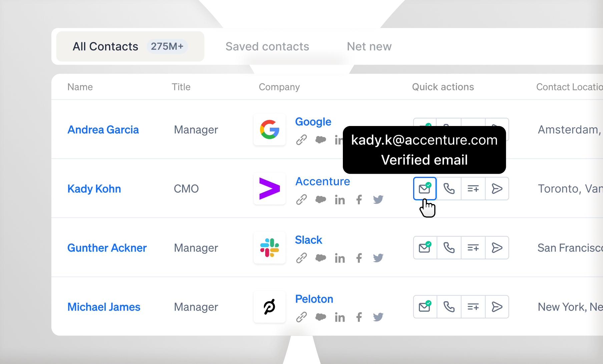Image resolution: width=603 pixels, height=364 pixels.
Task: Click the Slack company logo
Action: pyautogui.click(x=269, y=248)
